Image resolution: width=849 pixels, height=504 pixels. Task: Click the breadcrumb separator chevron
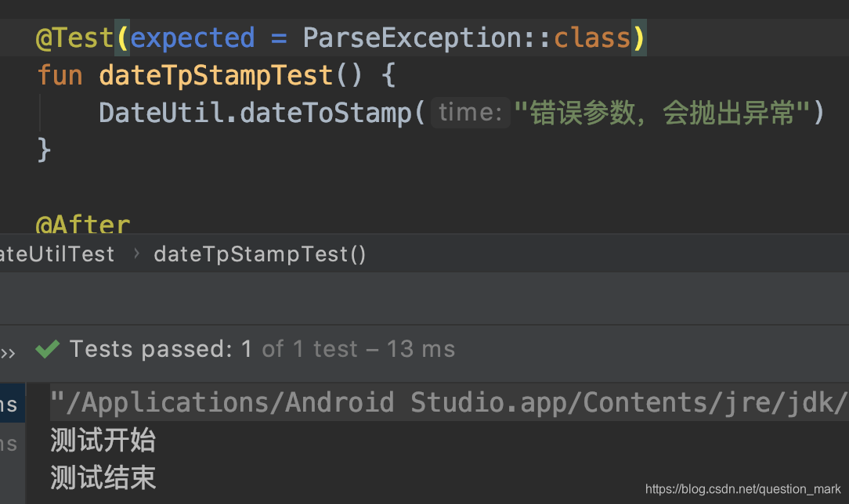tap(136, 254)
